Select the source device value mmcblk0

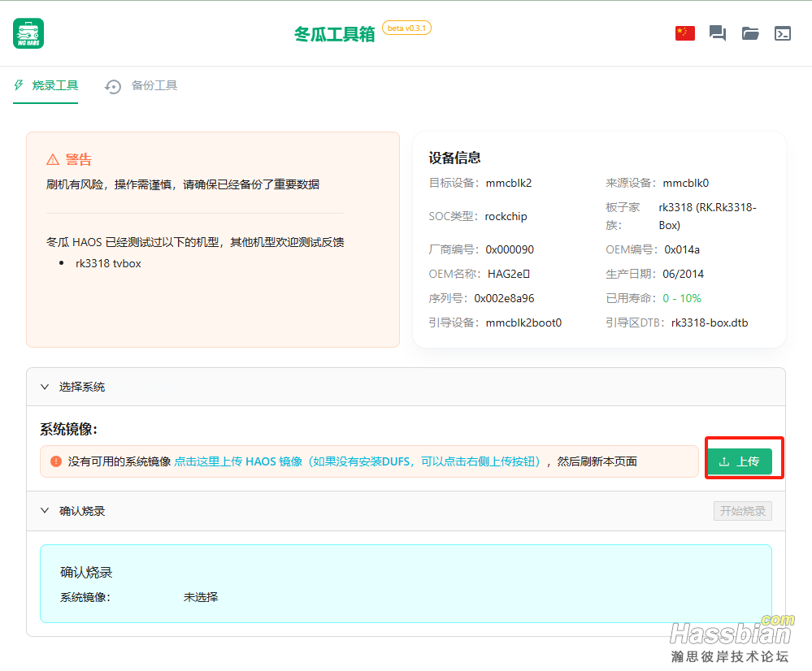click(x=686, y=183)
